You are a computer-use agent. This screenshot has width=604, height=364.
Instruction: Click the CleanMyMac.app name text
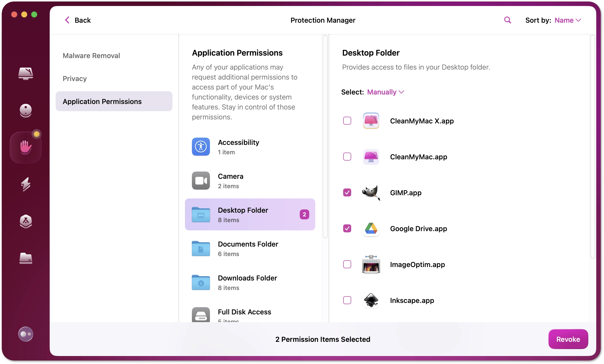pyautogui.click(x=419, y=157)
